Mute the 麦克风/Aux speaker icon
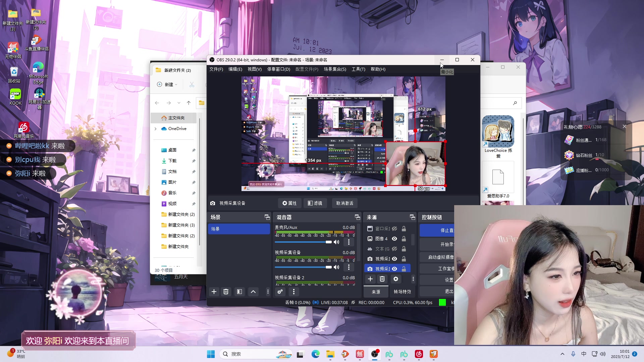The width and height of the screenshot is (644, 362). click(x=336, y=242)
